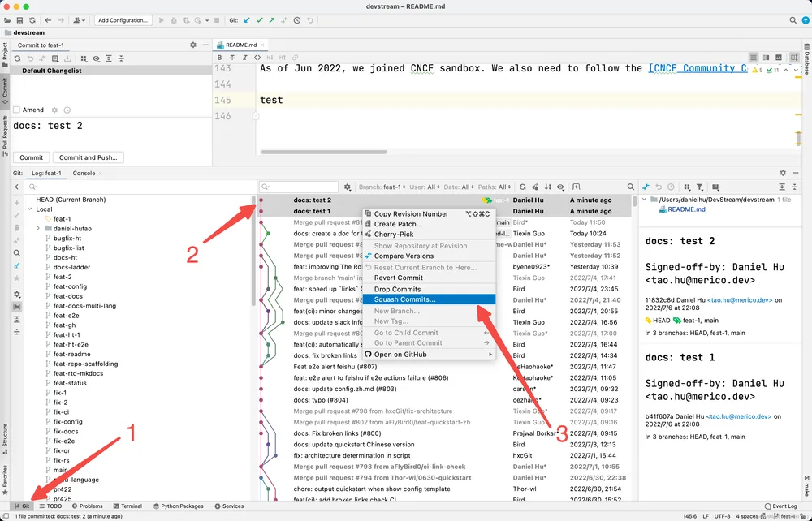Hide Git branches pane with left chevron
The image size is (812, 521).
click(x=16, y=187)
